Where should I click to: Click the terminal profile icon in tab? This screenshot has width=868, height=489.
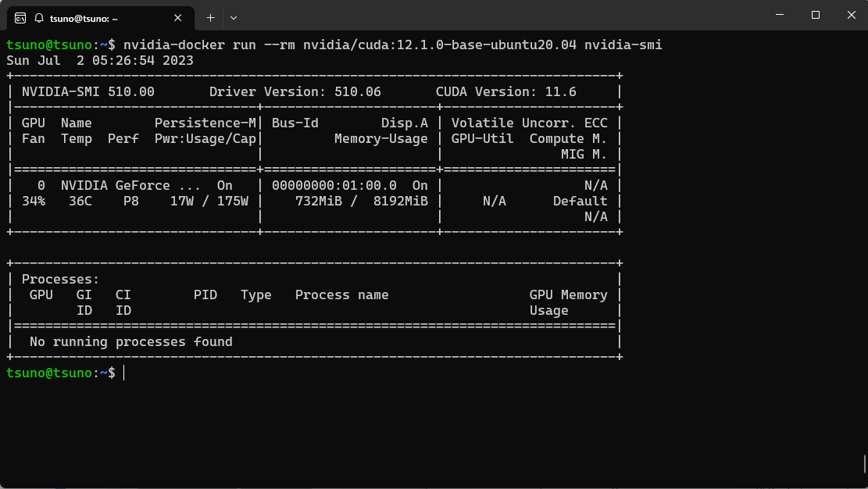pos(20,18)
